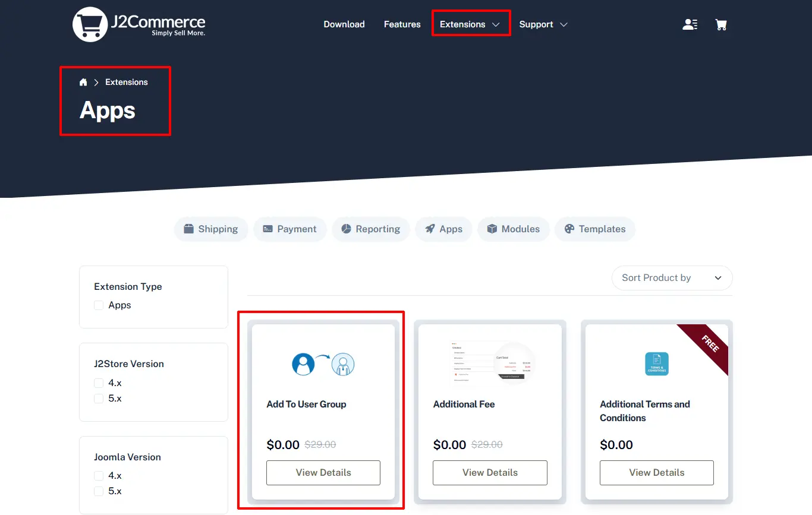Click the Extension Type filter heading
This screenshot has width=812, height=515.
tap(128, 286)
